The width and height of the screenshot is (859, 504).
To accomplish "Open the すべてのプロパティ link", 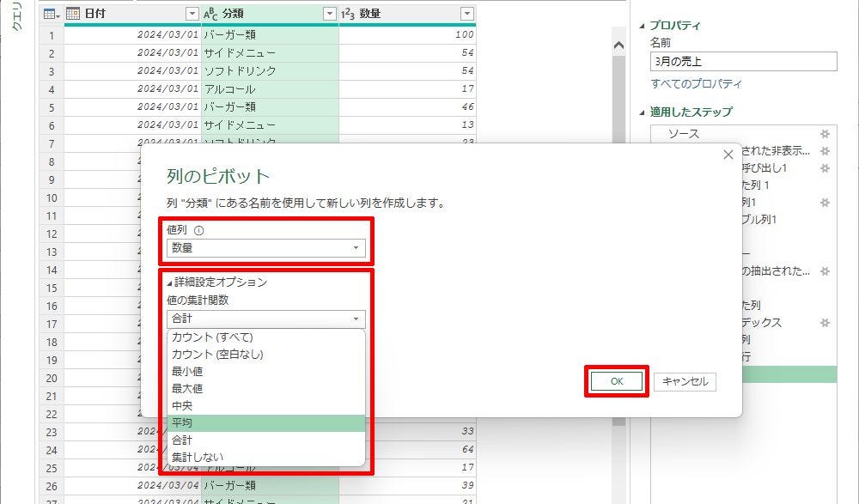I will [x=696, y=84].
